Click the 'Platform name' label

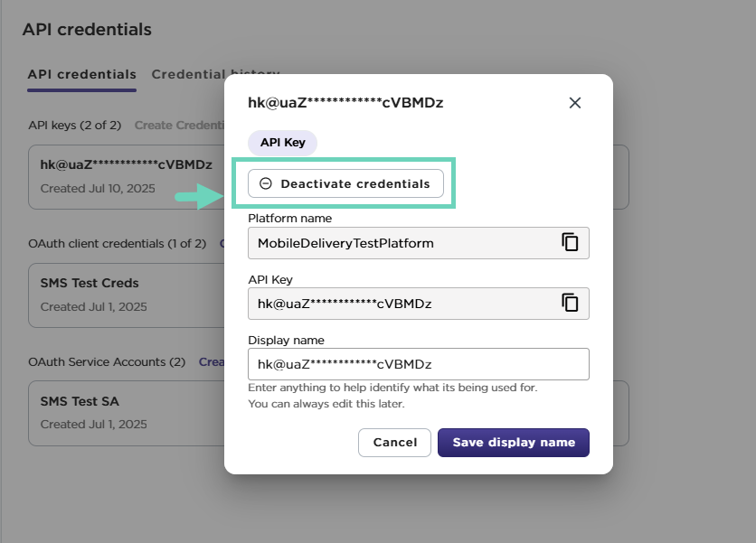click(289, 219)
